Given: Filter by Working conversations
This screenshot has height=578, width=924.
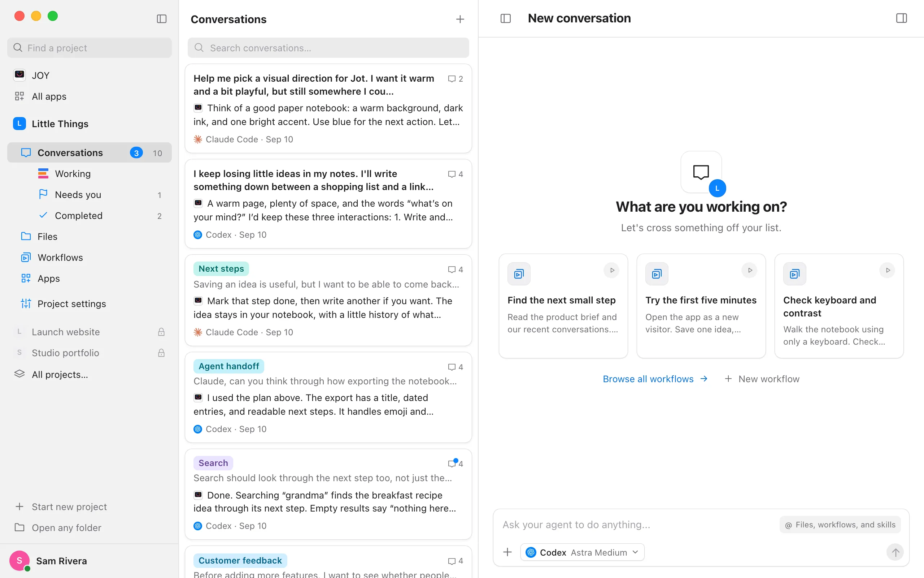Looking at the screenshot, I should click(90, 173).
